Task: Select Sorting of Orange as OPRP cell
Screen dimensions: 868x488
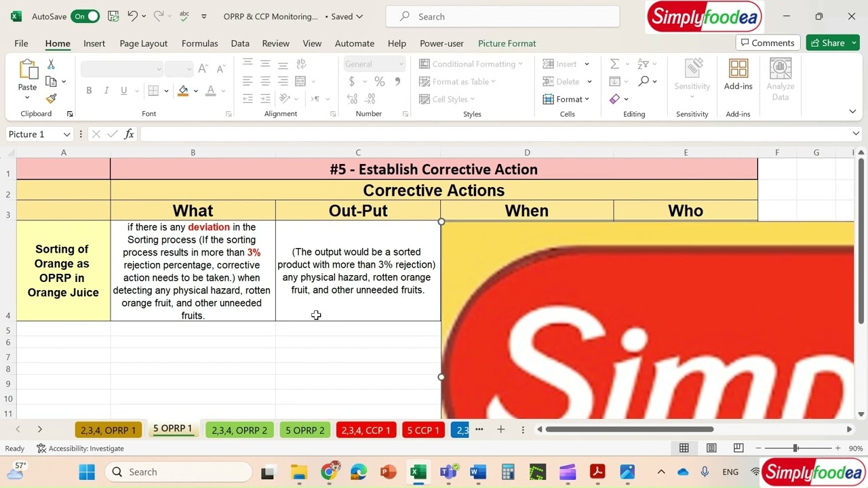Action: (x=63, y=270)
